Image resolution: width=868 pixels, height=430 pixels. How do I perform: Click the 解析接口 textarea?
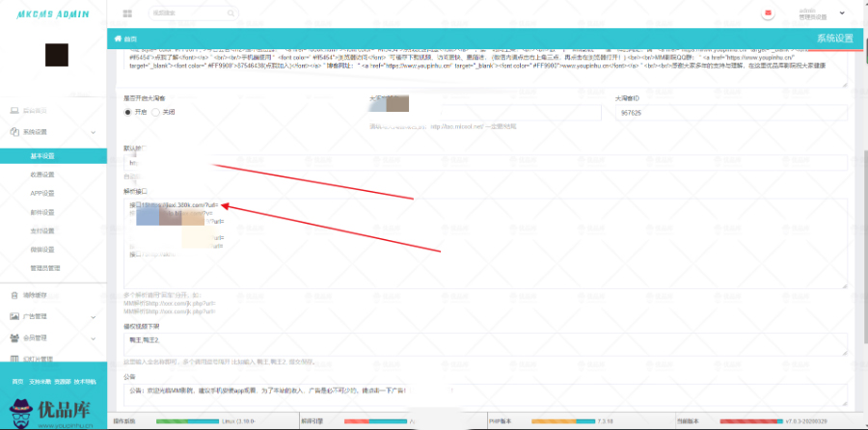tap(485, 244)
